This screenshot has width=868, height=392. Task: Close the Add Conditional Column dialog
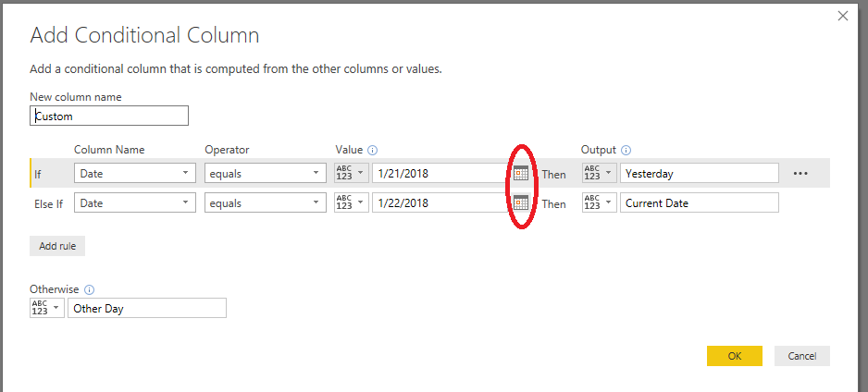click(842, 16)
